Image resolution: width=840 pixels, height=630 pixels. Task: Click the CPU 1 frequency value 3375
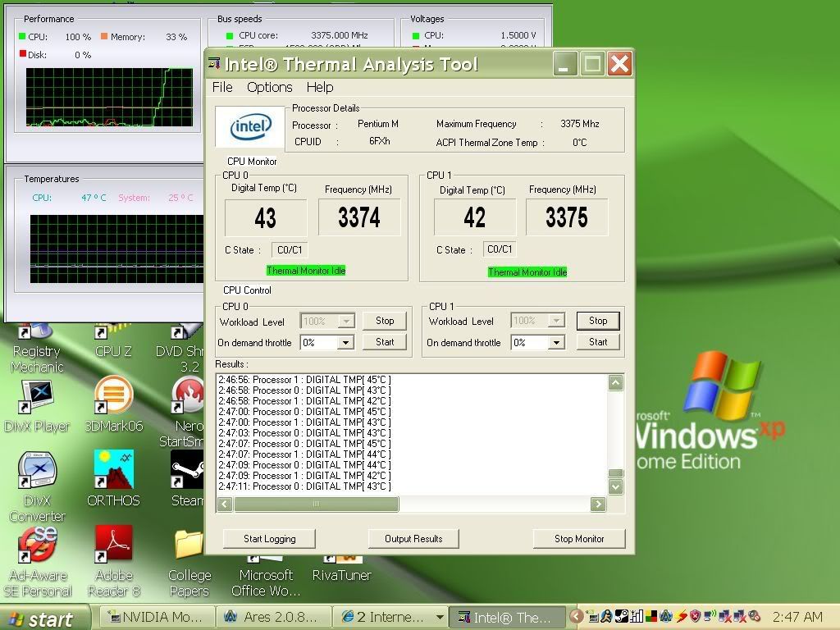tap(567, 217)
